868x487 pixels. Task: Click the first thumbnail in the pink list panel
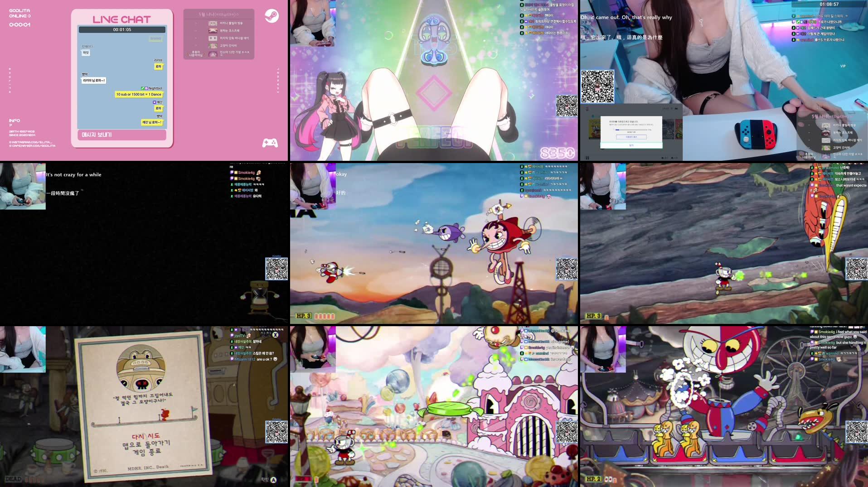click(x=213, y=23)
